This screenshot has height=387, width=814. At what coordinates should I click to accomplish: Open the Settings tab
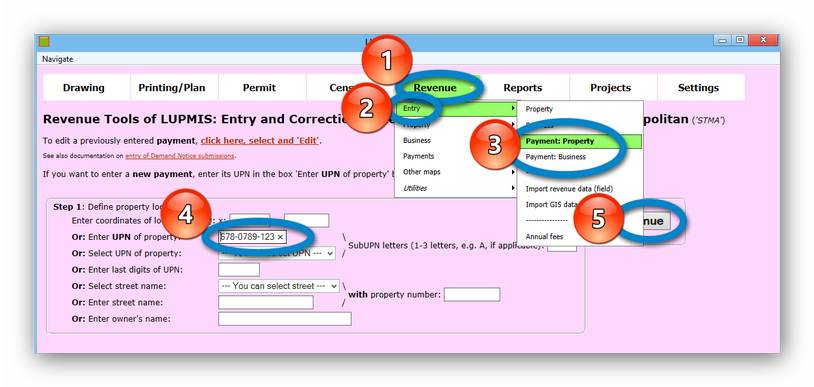[x=698, y=88]
